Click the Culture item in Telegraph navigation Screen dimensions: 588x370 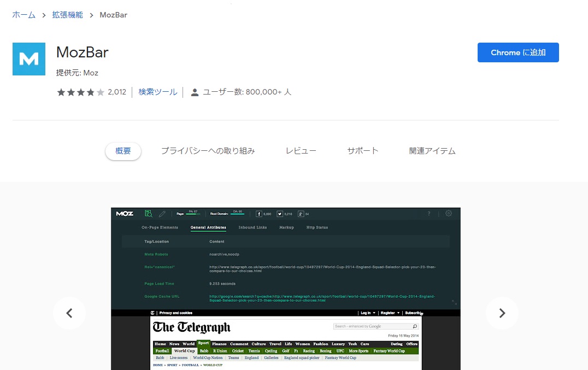(x=258, y=344)
